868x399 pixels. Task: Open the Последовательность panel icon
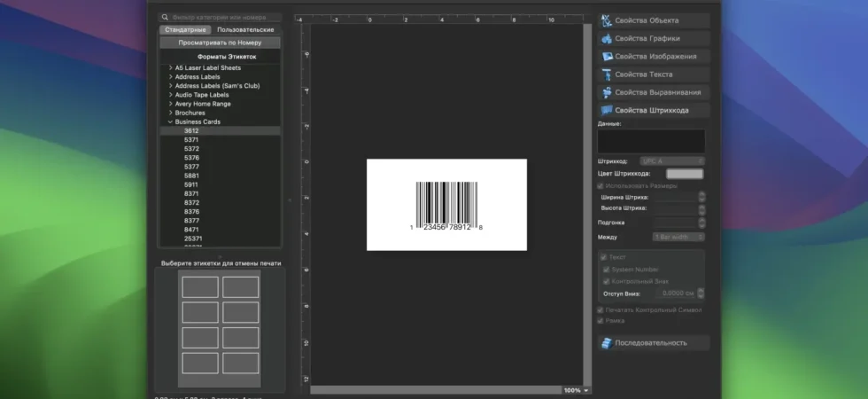607,343
